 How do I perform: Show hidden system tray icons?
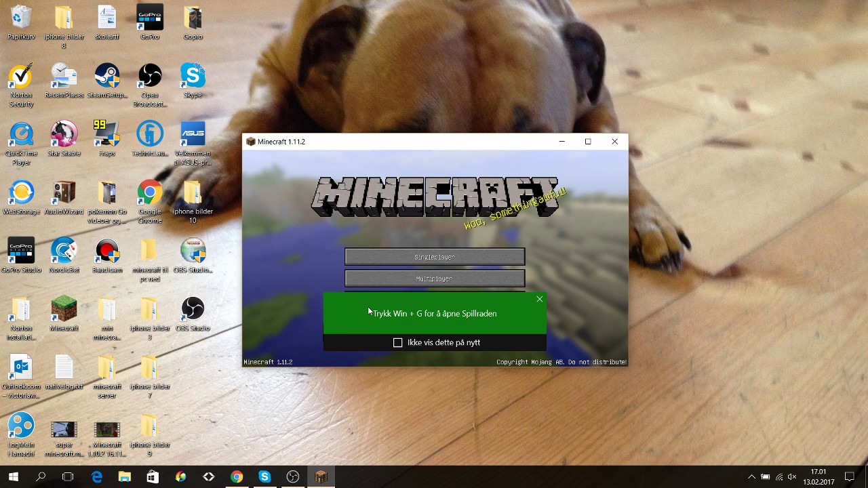click(751, 477)
